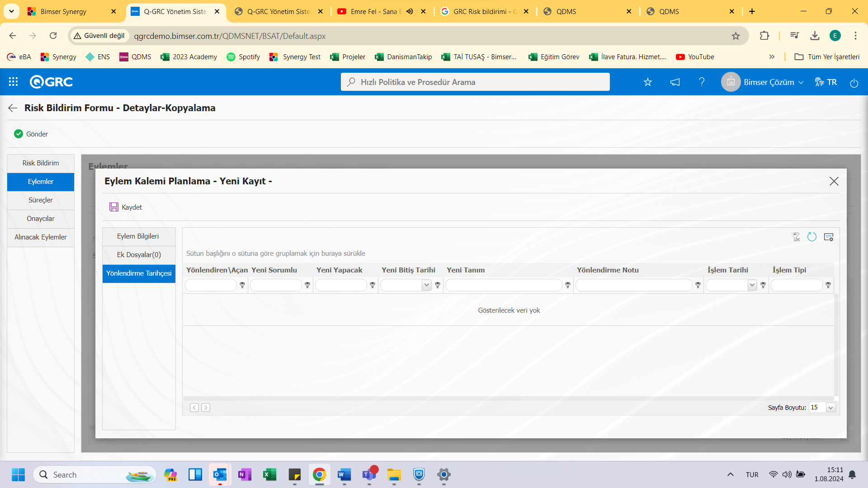Open the Eylem Bilgileri tab

138,235
